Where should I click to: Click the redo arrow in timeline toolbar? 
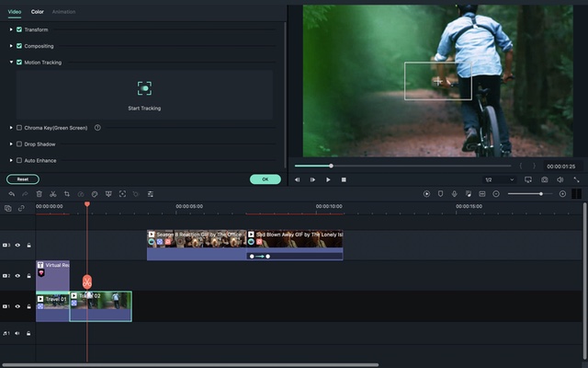click(x=25, y=194)
